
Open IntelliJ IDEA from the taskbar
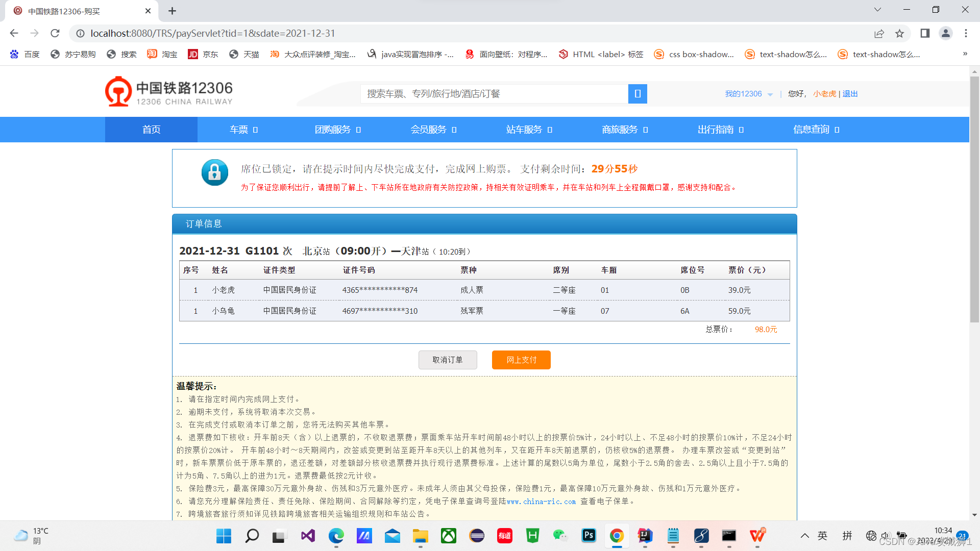click(x=645, y=536)
